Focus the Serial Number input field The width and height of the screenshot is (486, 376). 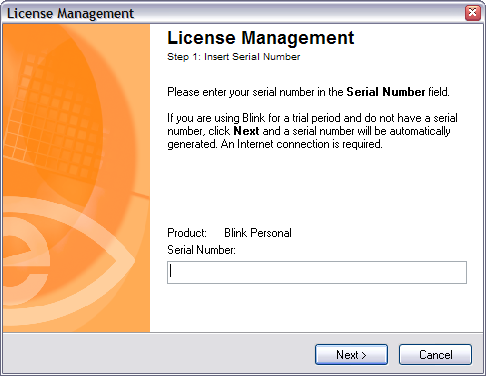[x=317, y=273]
